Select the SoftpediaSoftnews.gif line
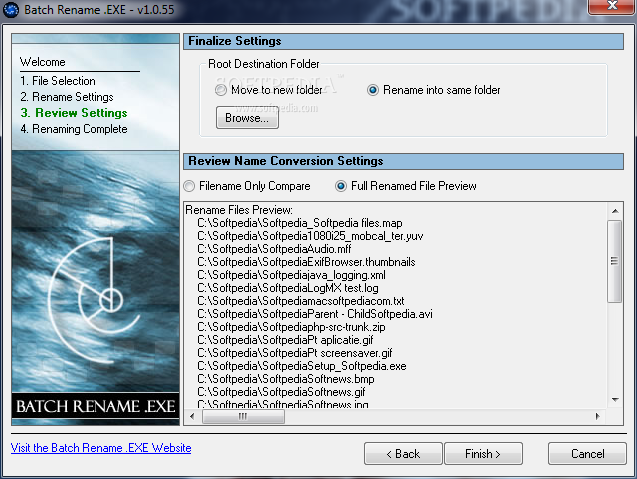 [x=281, y=392]
